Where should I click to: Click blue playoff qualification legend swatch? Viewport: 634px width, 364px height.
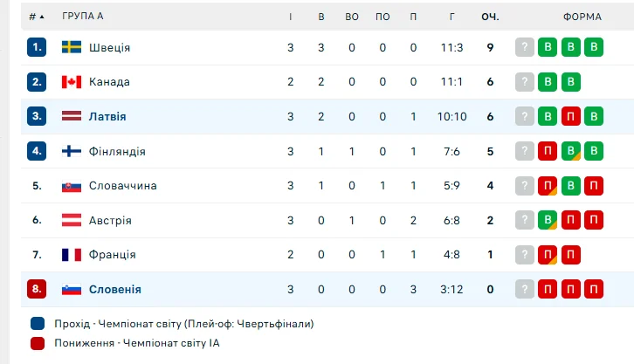tap(37, 324)
